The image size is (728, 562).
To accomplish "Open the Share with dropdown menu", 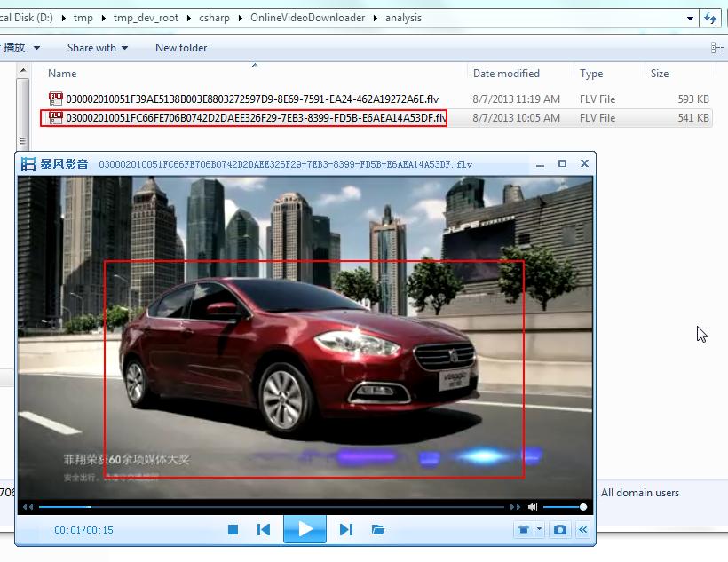I will (98, 48).
